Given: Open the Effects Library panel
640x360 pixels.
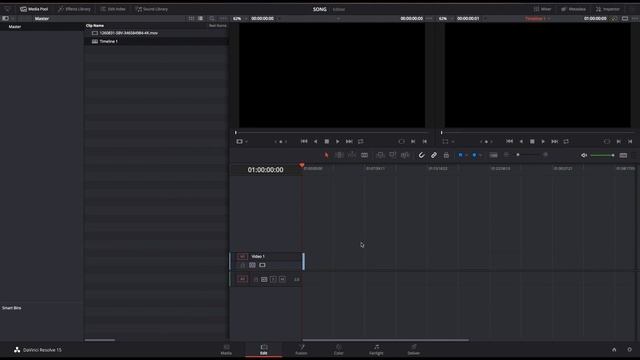Looking at the screenshot, I should [74, 9].
